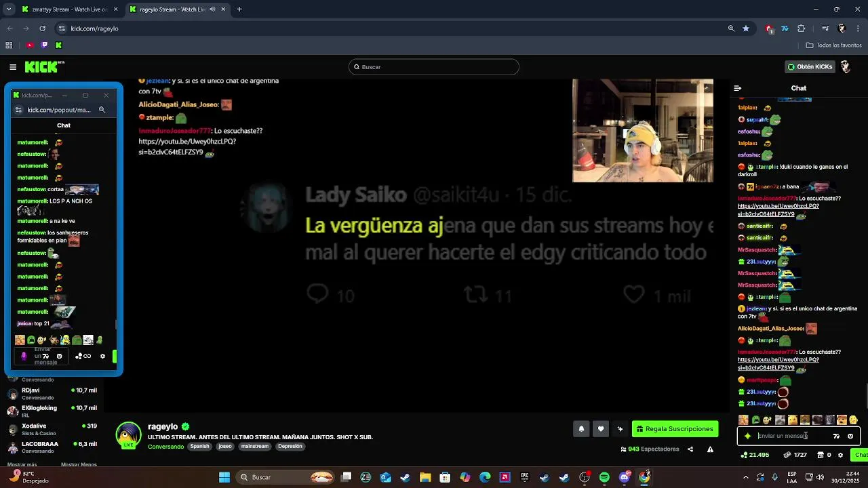
Task: Click the purple microphone icon in popout chat
Action: pyautogui.click(x=24, y=356)
